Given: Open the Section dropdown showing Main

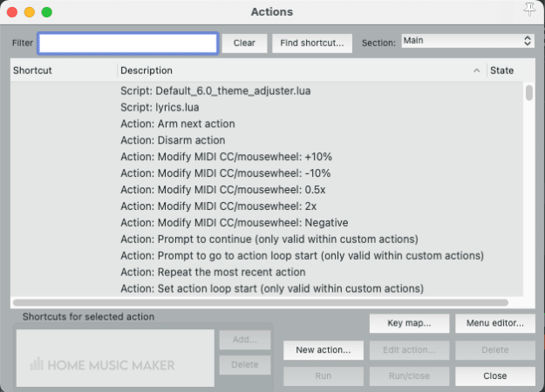Looking at the screenshot, I should tap(467, 41).
